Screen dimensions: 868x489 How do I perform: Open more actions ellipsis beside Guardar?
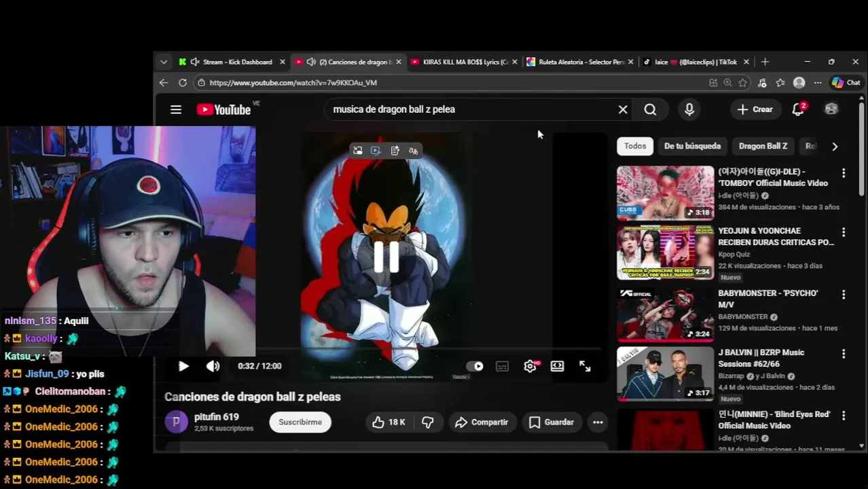coord(598,422)
